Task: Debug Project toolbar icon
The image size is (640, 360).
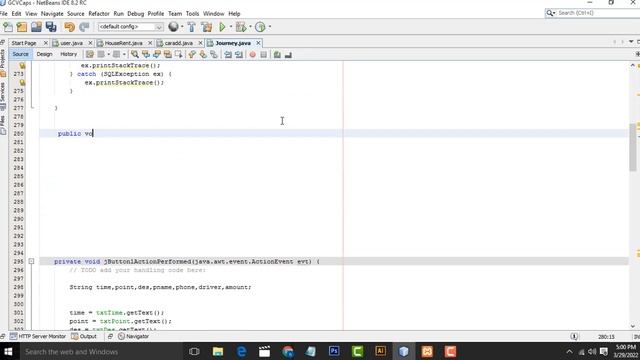Action: click(x=241, y=27)
